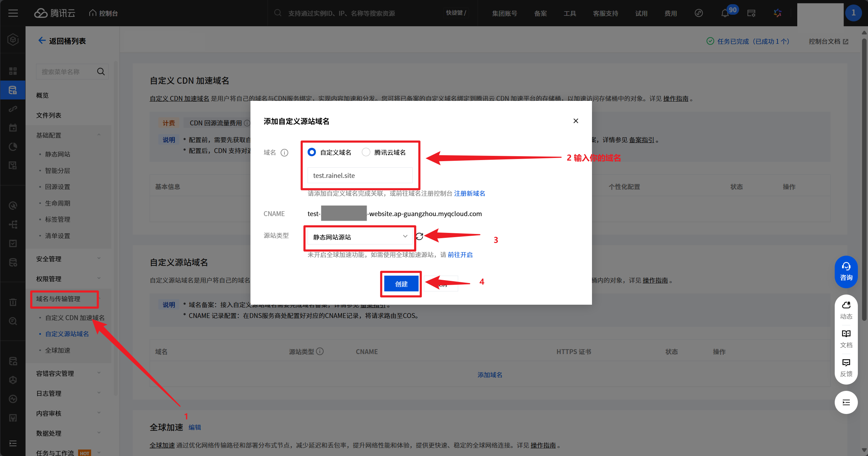
Task: Click the sidebar menu search box
Action: pos(72,71)
